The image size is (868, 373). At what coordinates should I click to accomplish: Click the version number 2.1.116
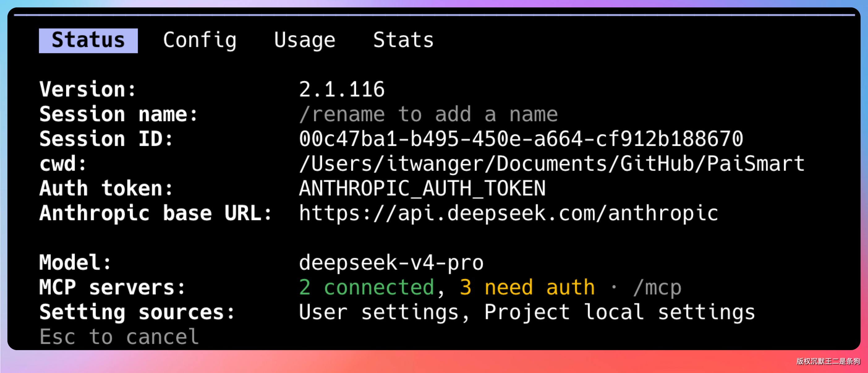coord(341,90)
